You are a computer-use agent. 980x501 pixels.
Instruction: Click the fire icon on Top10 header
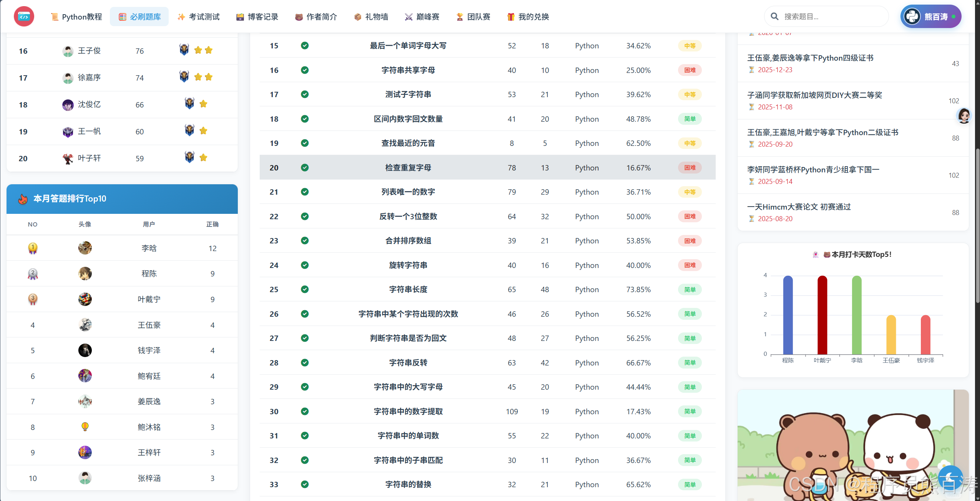[23, 199]
